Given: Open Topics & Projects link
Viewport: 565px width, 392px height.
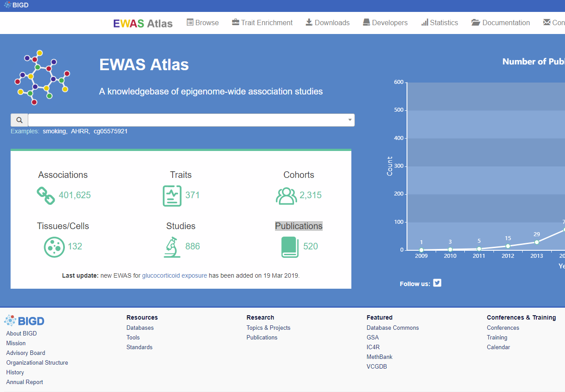Looking at the screenshot, I should pos(268,328).
